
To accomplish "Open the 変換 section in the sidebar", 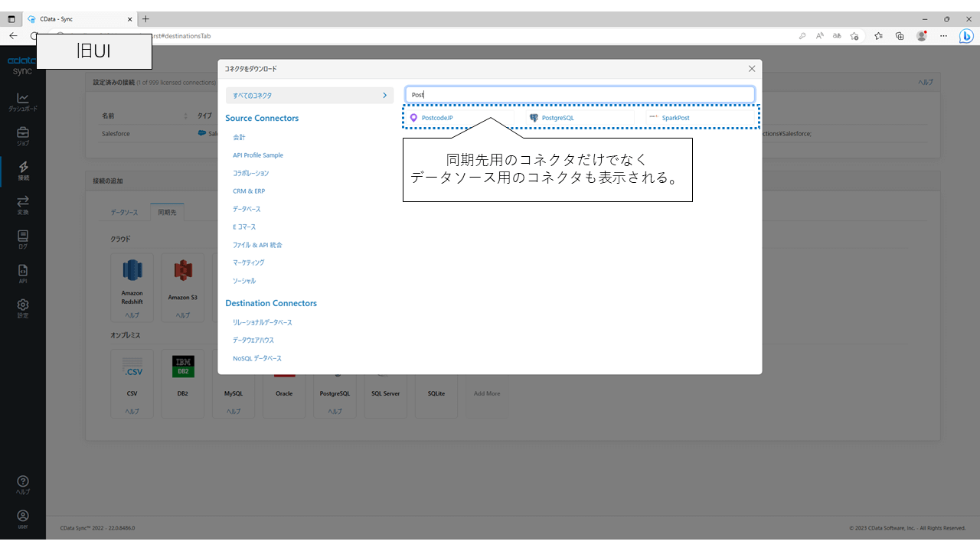I will [23, 205].
